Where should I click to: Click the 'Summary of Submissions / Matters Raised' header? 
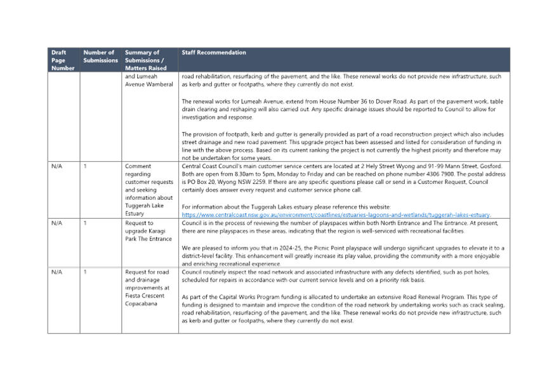pyautogui.click(x=150, y=60)
